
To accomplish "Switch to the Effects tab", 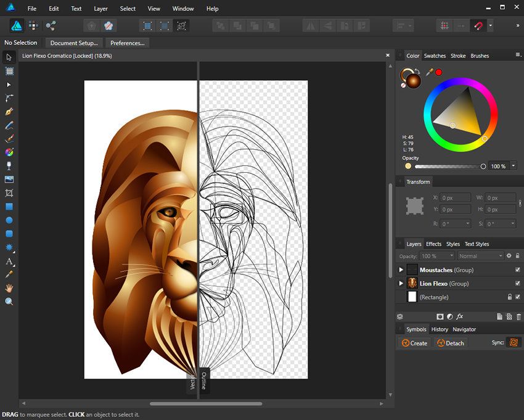I will tap(433, 244).
